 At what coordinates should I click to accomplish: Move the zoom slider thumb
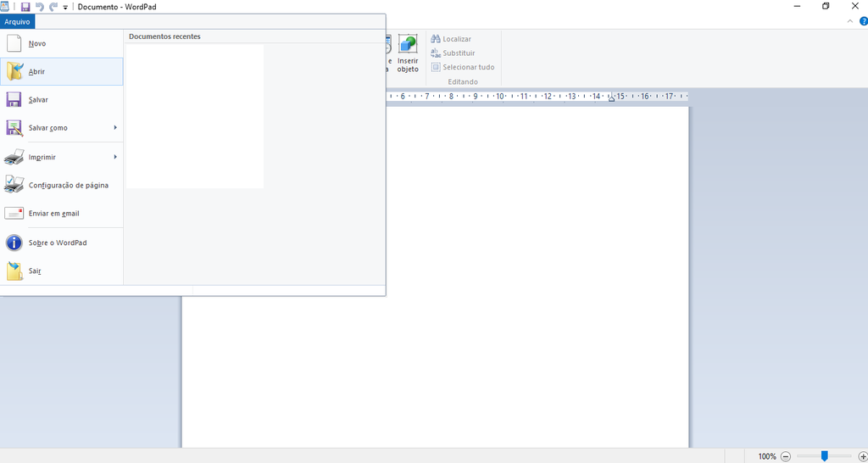pos(824,456)
